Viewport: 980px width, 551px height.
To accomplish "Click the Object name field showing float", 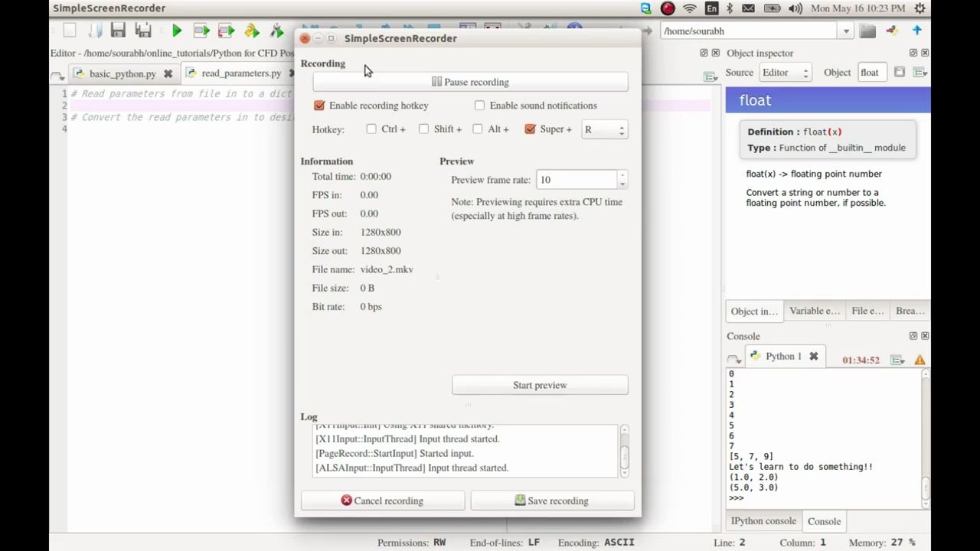I will (871, 73).
